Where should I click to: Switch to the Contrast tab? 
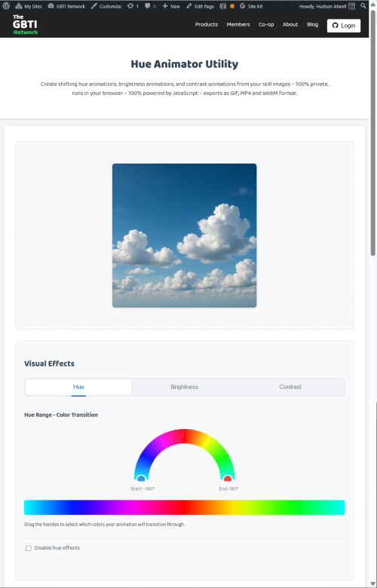(290, 387)
